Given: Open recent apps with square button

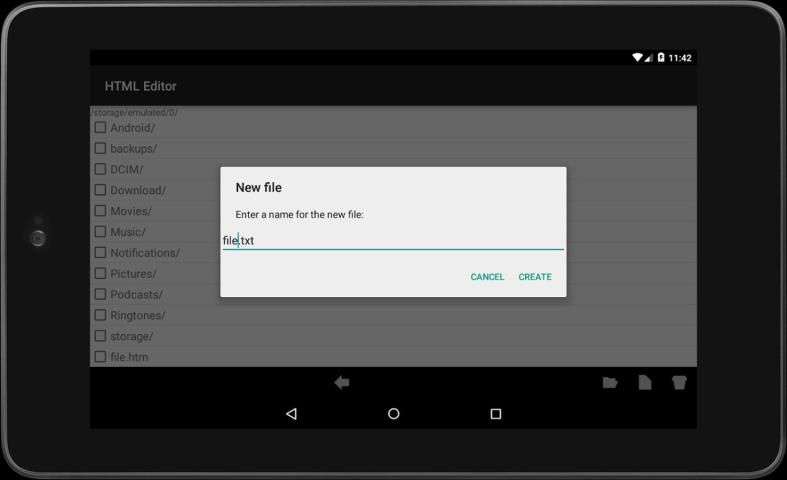Looking at the screenshot, I should 495,413.
